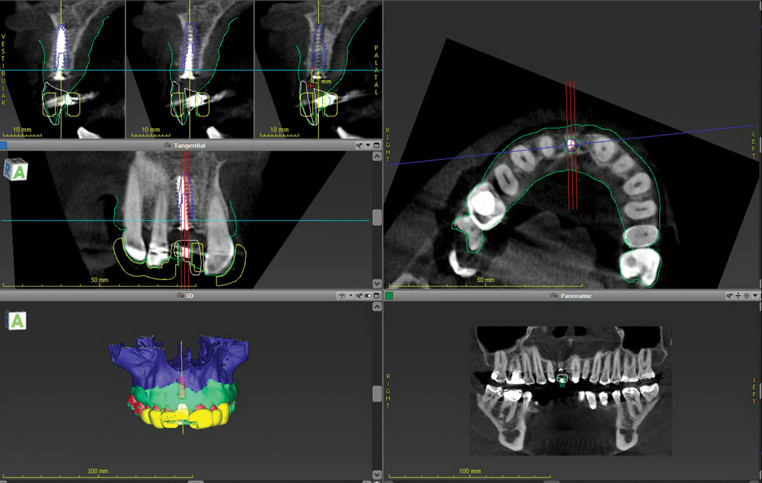
Task: Toggle the blue square marker in Tangential header
Action: pyautogui.click(x=4, y=145)
